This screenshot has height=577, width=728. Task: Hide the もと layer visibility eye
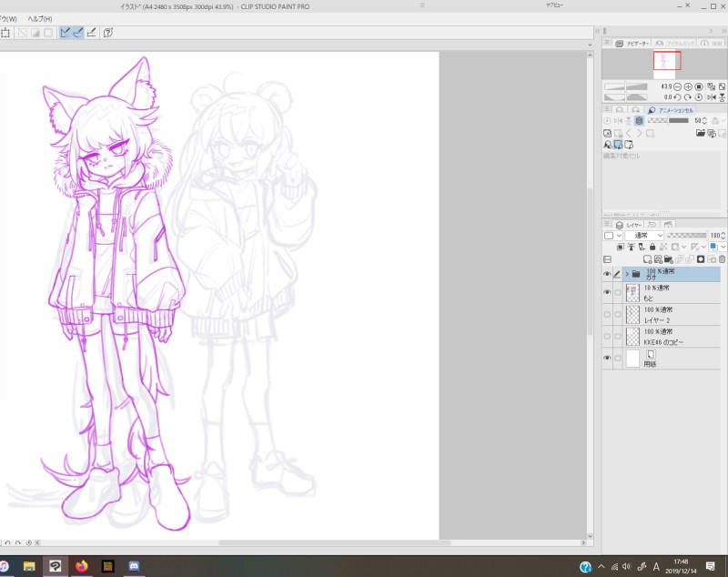click(606, 292)
